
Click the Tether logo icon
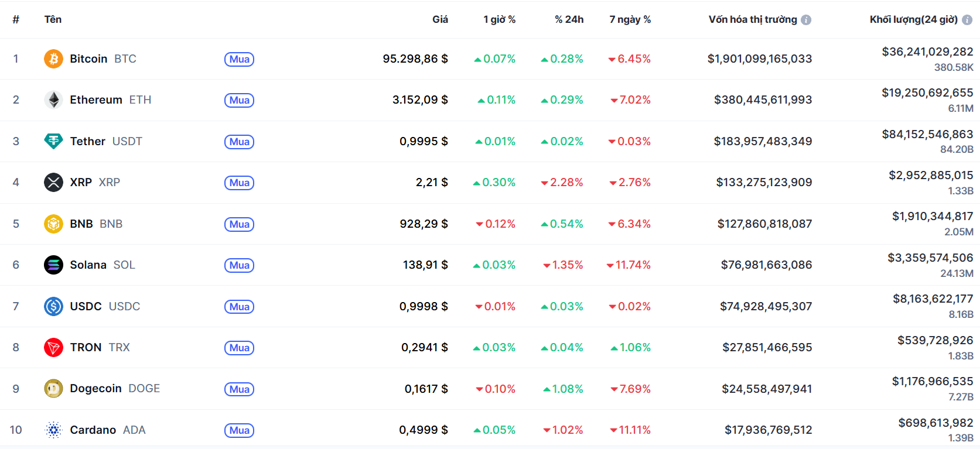point(53,141)
